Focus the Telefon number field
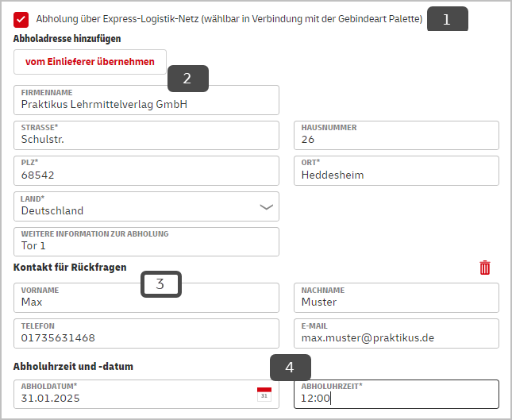 [x=146, y=333]
